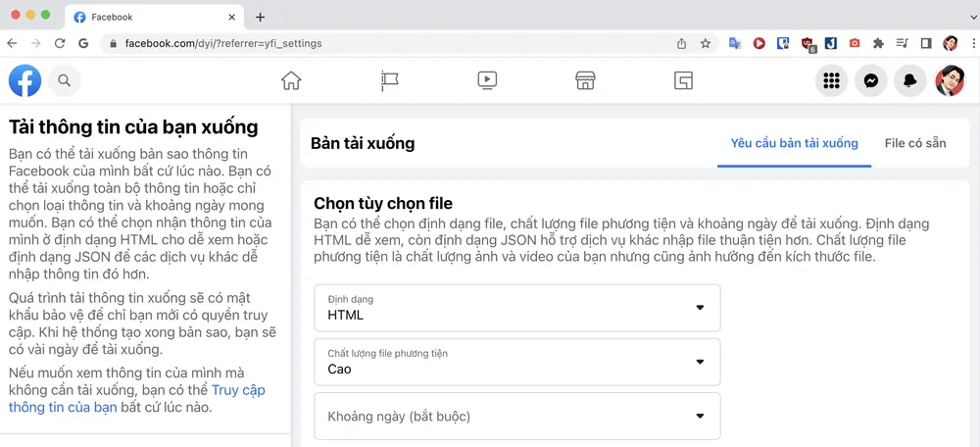Select the Facebook browser tab
Screen dimensions: 980x447
tap(154, 17)
